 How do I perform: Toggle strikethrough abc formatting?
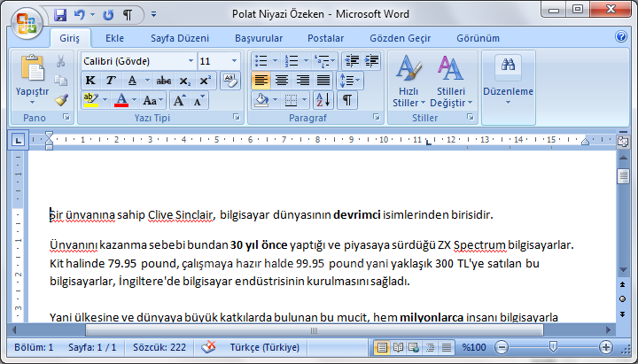click(x=164, y=81)
